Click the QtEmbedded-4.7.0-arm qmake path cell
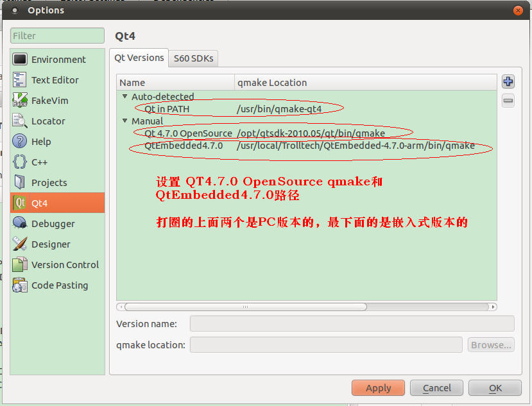Image resolution: width=532 pixels, height=406 pixels. tap(356, 146)
